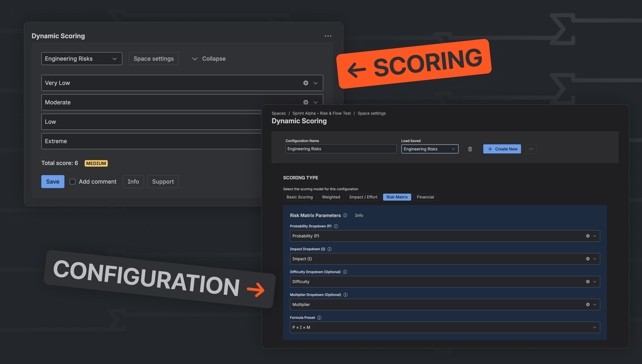Click the info icon beside Risk Matrix Parameters

[345, 215]
